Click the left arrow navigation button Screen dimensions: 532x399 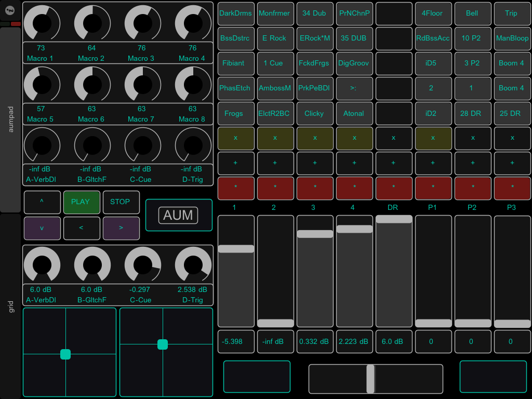tap(82, 228)
